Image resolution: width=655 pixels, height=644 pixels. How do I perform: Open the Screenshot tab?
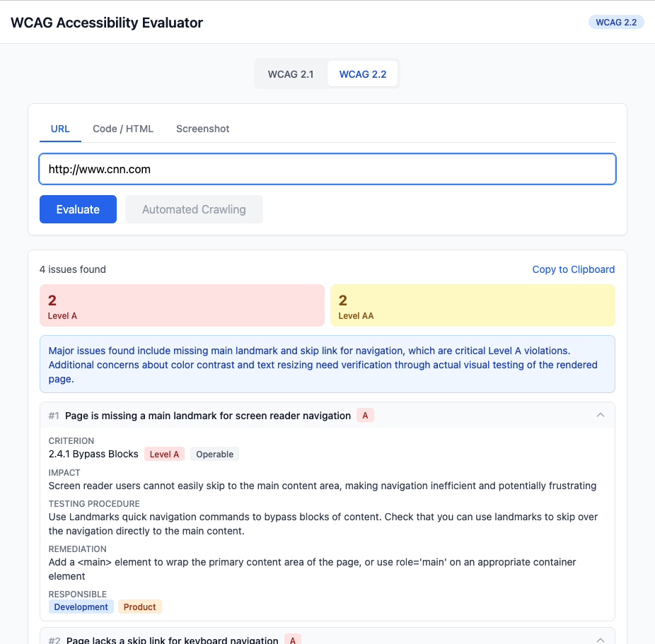pos(203,129)
